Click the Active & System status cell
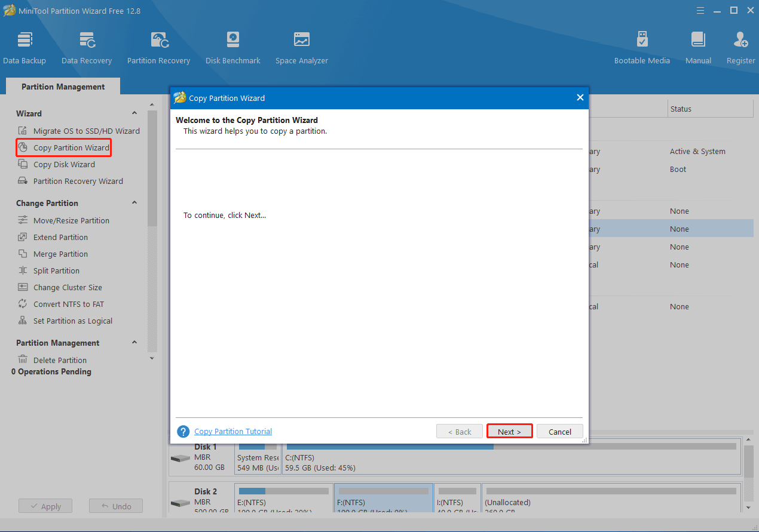Viewport: 759px width, 532px height. tap(697, 151)
